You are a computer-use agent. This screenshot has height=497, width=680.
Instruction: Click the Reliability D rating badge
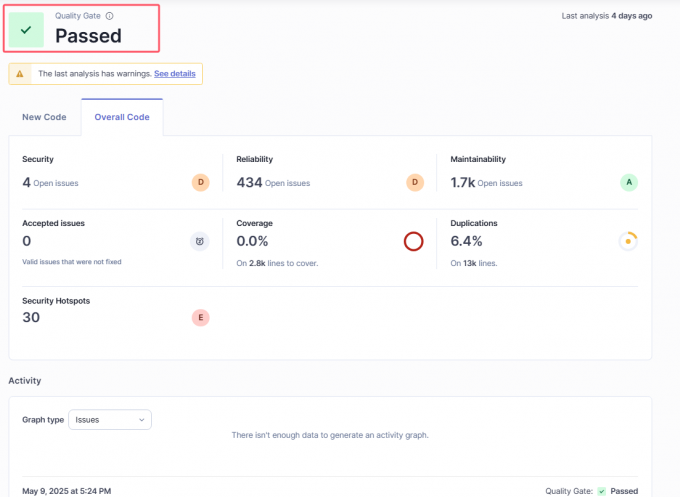(x=415, y=182)
